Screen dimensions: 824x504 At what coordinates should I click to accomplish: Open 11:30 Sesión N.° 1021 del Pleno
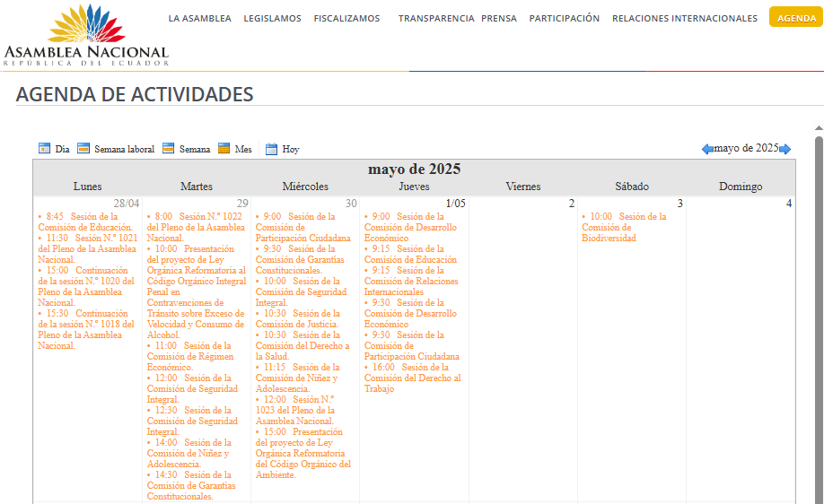pyautogui.click(x=88, y=248)
